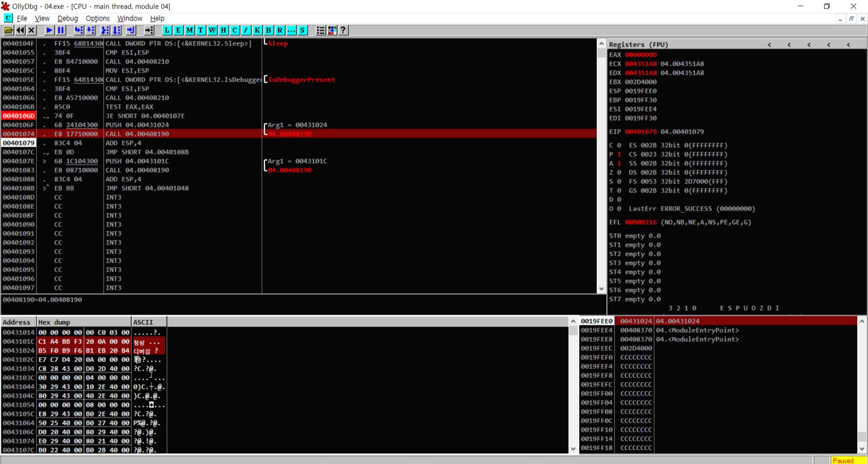Toggle the P flag value
Viewport: 868px width, 464px height.
(619, 154)
